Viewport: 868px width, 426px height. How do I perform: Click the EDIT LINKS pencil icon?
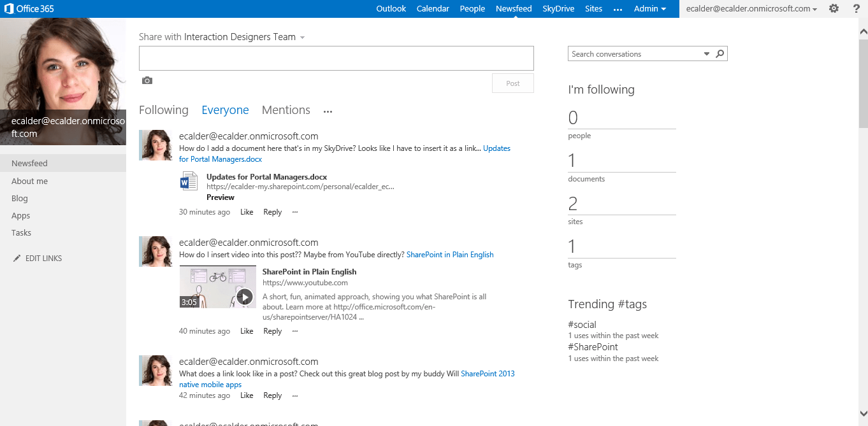tap(17, 259)
